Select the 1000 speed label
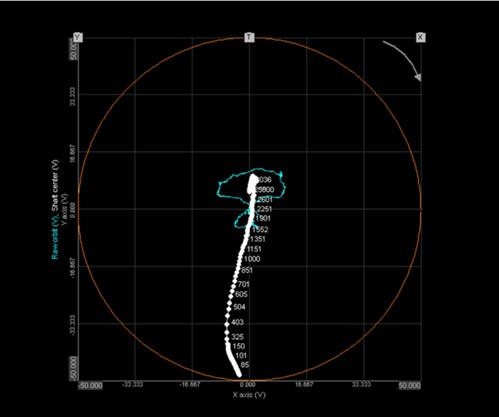The width and height of the screenshot is (499, 417). (x=252, y=259)
